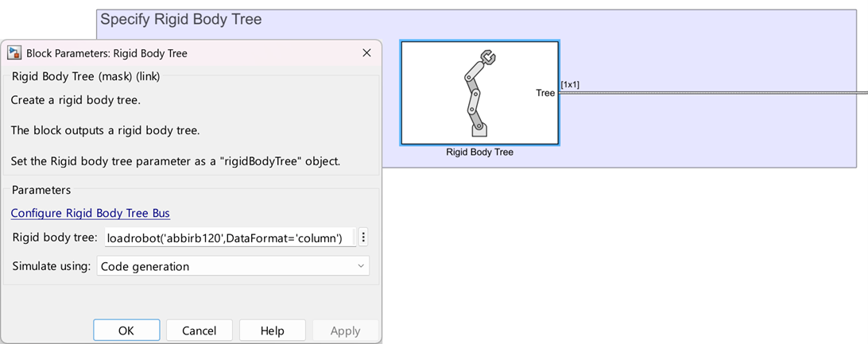The width and height of the screenshot is (868, 344).
Task: Select the Rigid Body Tree block name label
Action: [479, 152]
